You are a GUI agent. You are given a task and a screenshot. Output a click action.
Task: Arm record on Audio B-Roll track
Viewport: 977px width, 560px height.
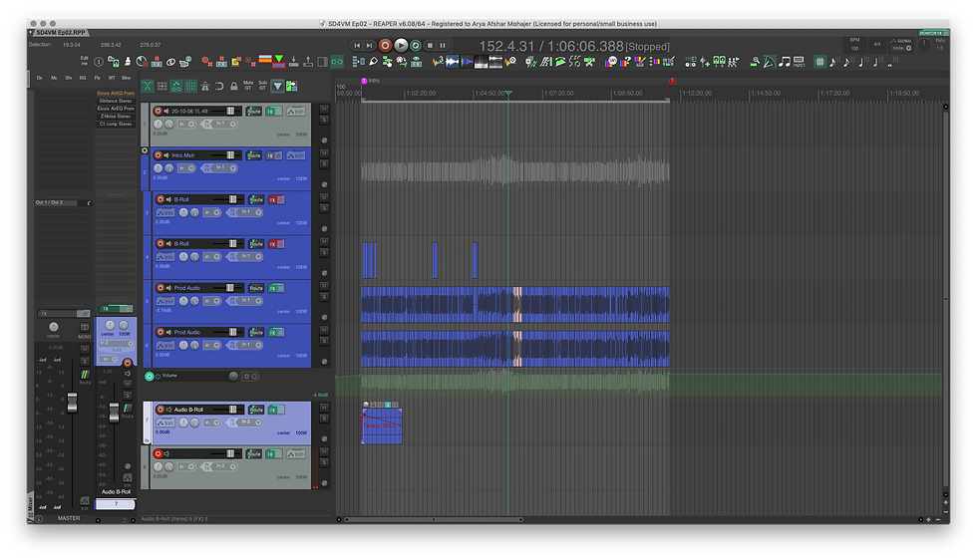[161, 410]
